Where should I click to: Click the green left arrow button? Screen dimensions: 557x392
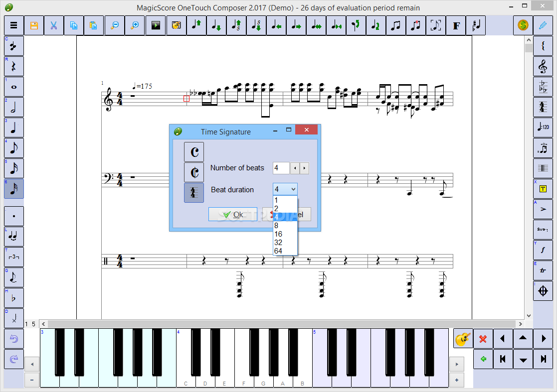point(483,359)
